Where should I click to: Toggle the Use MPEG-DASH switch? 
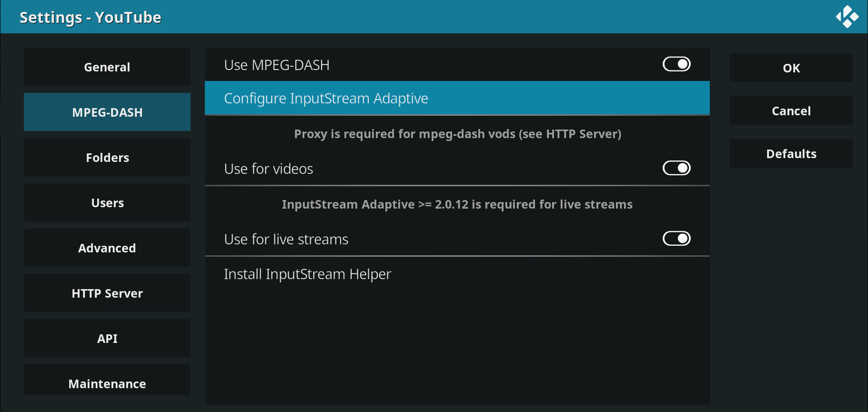pos(676,64)
